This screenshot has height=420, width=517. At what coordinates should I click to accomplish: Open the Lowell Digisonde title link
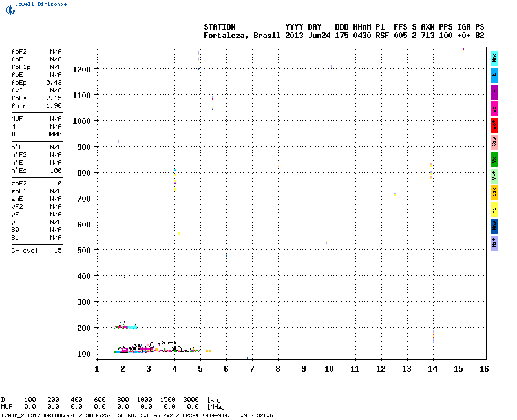coord(41,4)
